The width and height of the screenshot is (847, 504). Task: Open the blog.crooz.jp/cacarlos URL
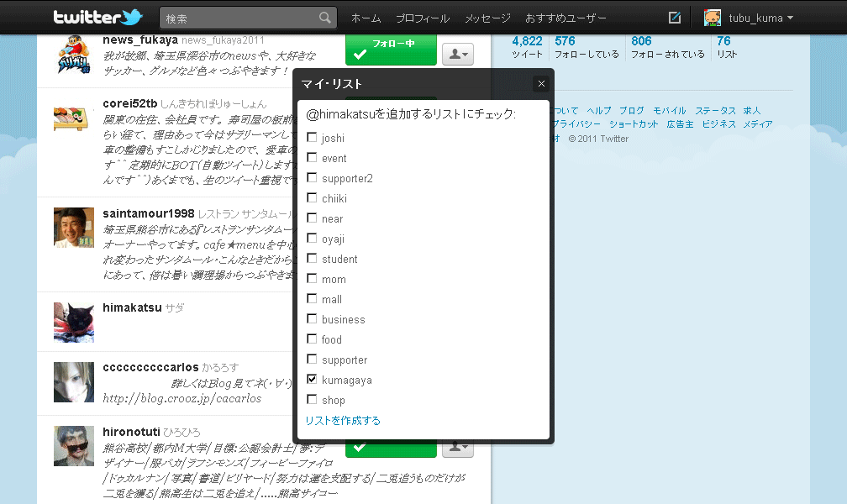[x=182, y=398]
